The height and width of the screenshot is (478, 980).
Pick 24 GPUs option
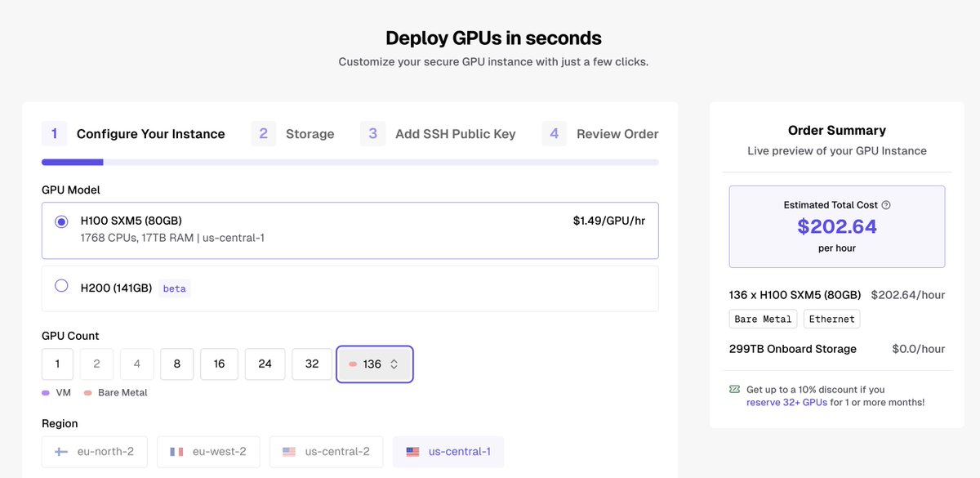(x=265, y=364)
